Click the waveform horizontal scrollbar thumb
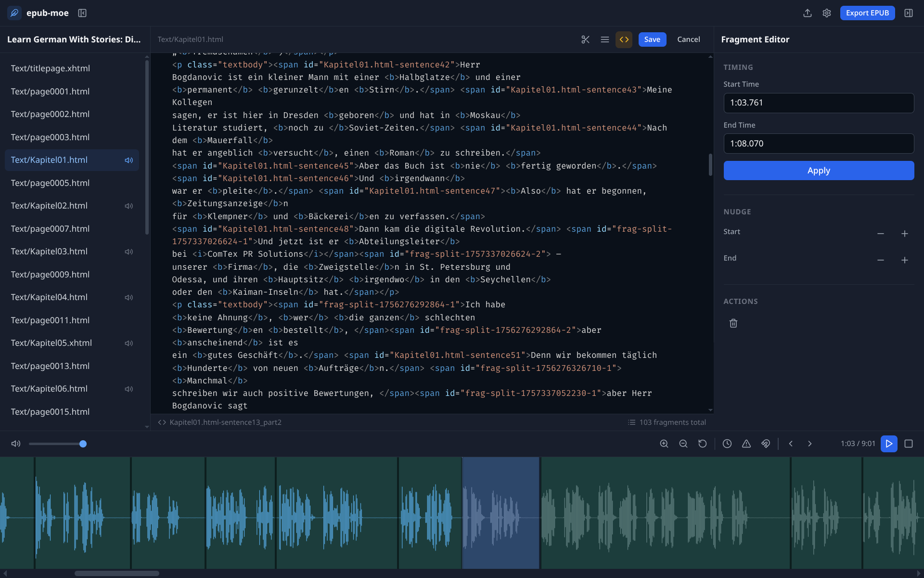Image resolution: width=924 pixels, height=578 pixels. (x=117, y=573)
